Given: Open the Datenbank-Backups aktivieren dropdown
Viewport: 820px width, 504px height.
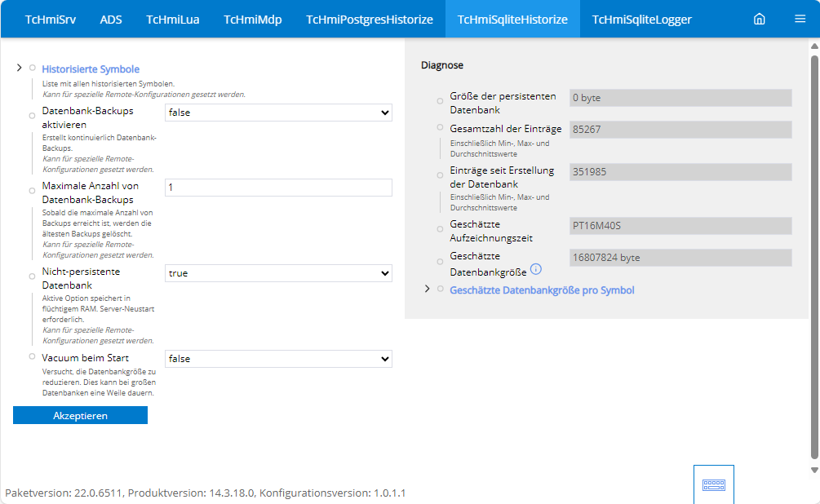Looking at the screenshot, I should [278, 113].
